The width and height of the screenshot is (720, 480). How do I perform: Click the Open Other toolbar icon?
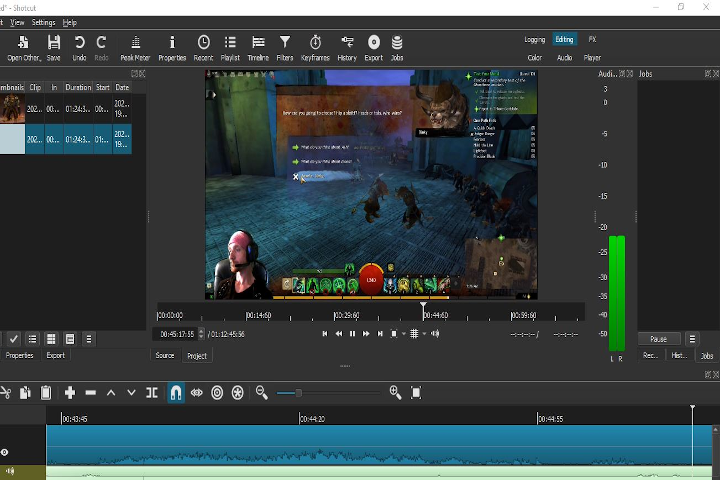(x=23, y=48)
